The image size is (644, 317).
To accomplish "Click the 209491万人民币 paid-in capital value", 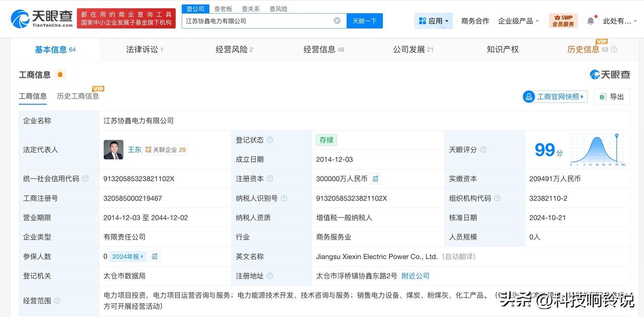I will [555, 178].
